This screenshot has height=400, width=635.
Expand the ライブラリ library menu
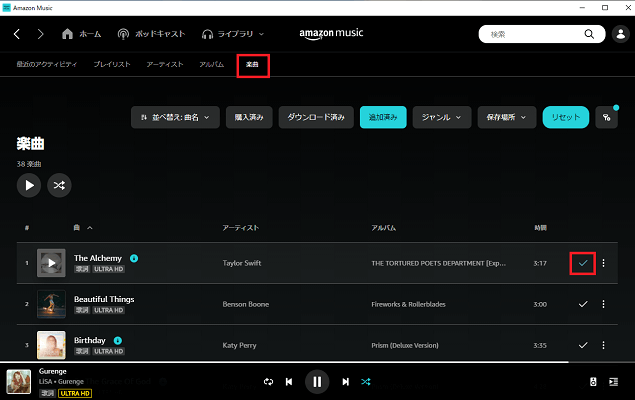(x=233, y=34)
